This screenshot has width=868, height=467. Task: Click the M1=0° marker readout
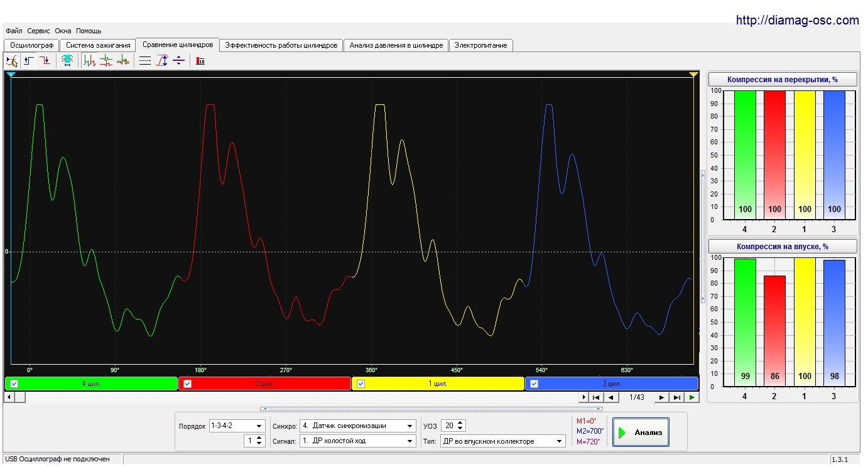(587, 421)
